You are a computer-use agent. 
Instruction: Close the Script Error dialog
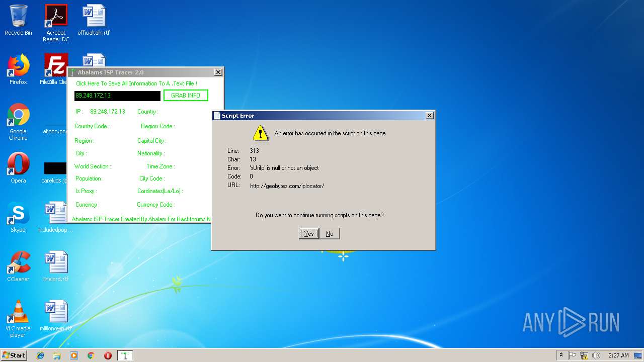pyautogui.click(x=429, y=116)
